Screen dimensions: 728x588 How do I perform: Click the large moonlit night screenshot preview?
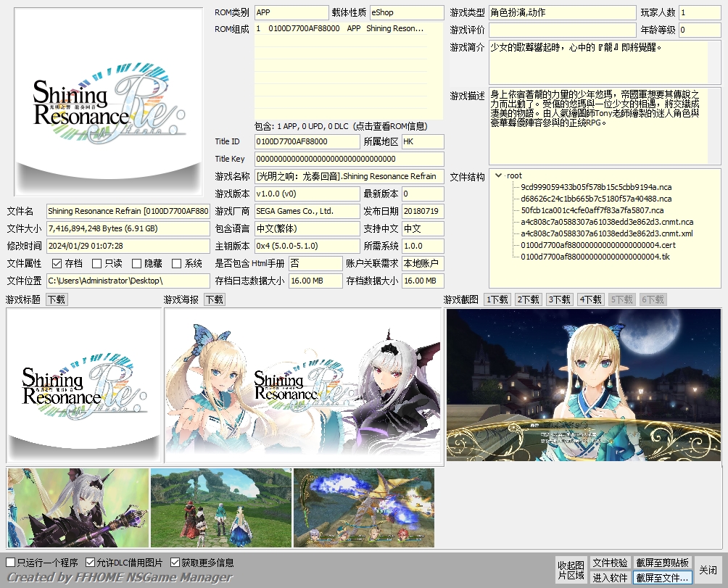click(584, 386)
